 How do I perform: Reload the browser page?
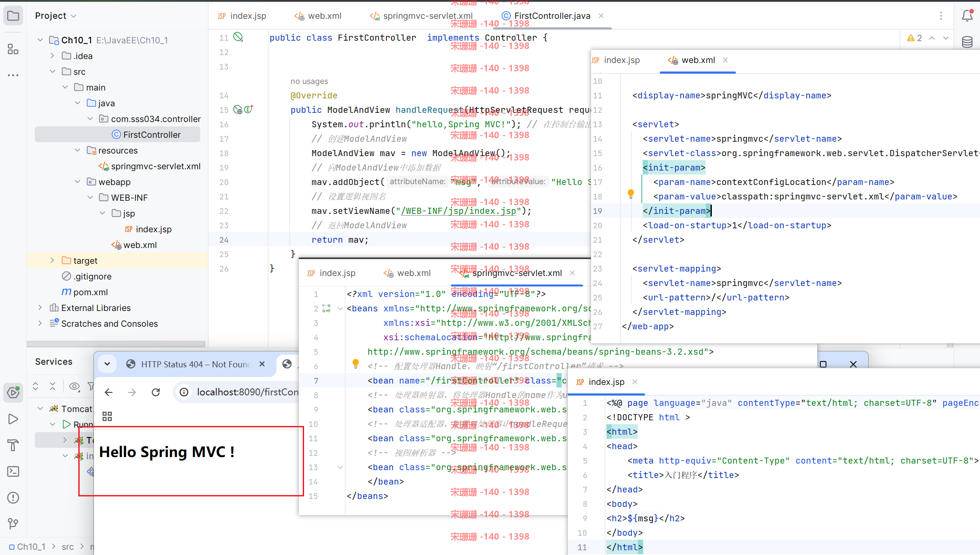pos(156,392)
